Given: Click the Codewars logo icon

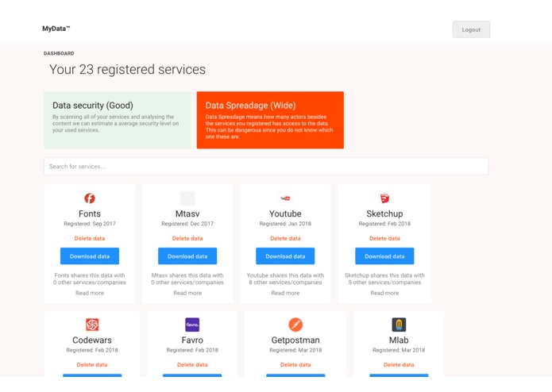Looking at the screenshot, I should click(92, 325).
